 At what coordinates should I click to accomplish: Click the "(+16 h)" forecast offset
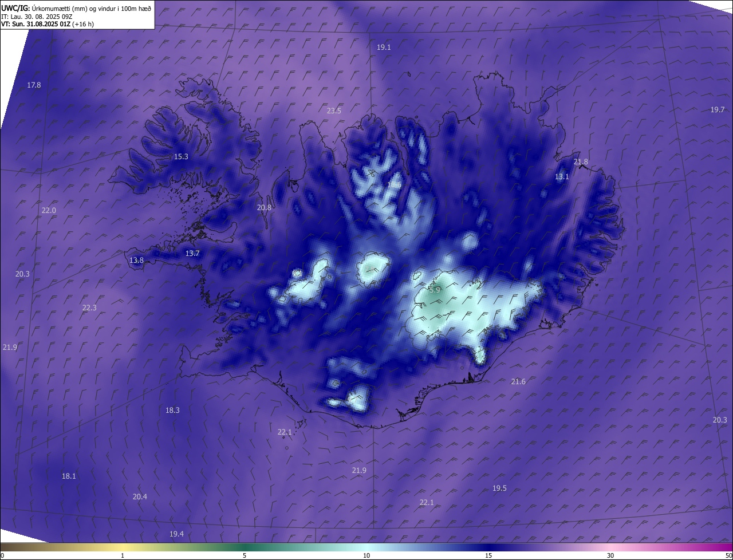[84, 24]
